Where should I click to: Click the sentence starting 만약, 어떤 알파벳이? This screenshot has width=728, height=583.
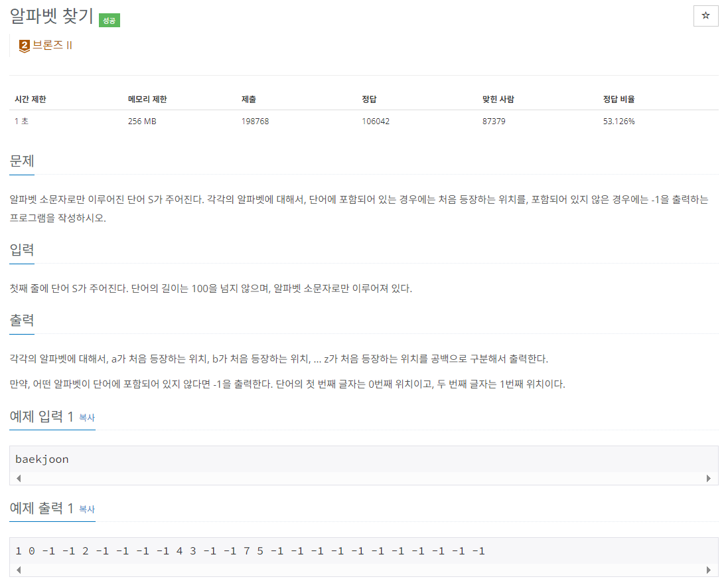pyautogui.click(x=287, y=384)
